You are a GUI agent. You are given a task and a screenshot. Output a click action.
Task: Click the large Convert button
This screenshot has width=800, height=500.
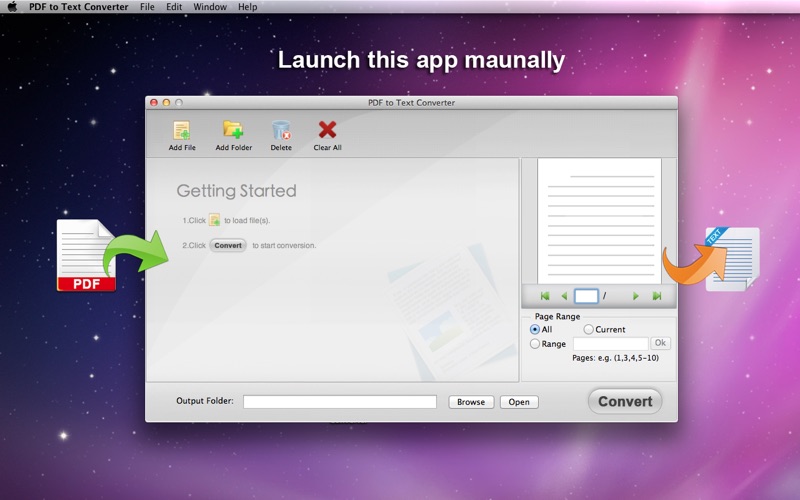(625, 402)
